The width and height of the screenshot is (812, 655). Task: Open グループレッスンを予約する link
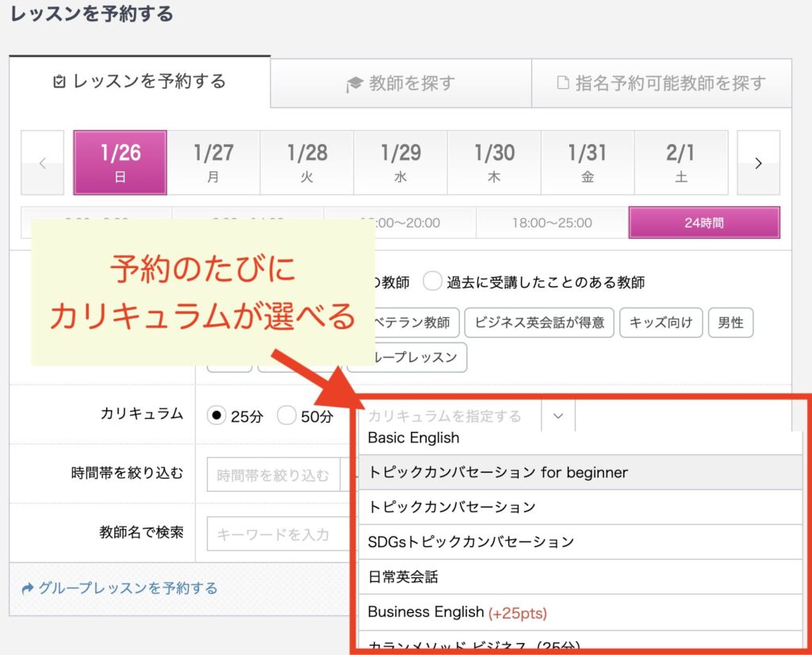(x=128, y=588)
